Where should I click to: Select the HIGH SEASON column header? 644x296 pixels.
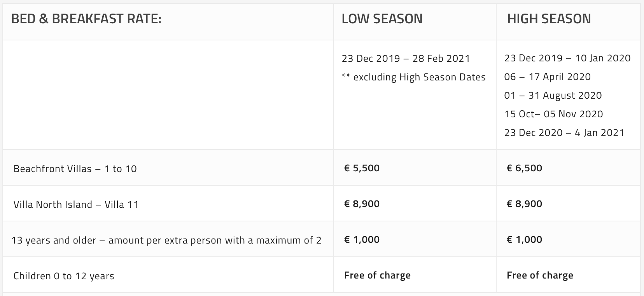pyautogui.click(x=549, y=19)
